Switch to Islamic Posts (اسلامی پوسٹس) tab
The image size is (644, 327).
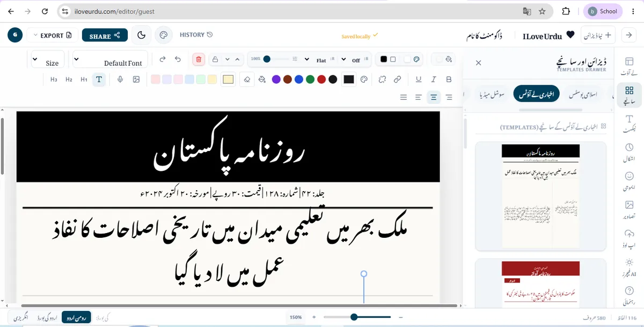point(583,95)
